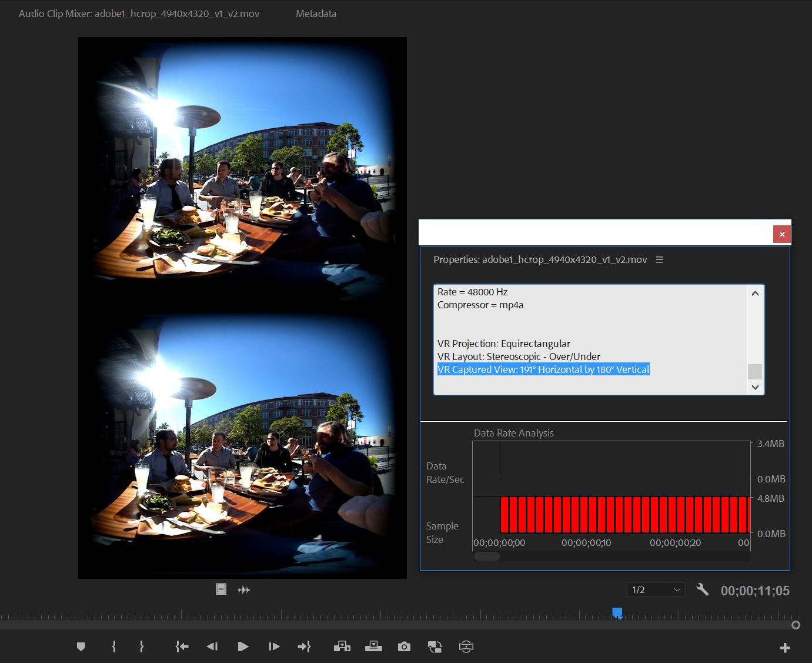Click the Button Editor plus icon
812x663 pixels.
[785, 647]
